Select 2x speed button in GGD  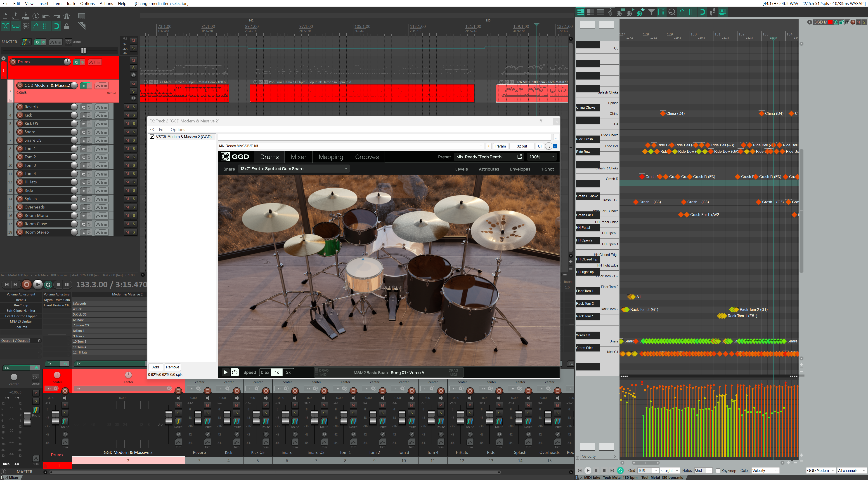point(288,372)
